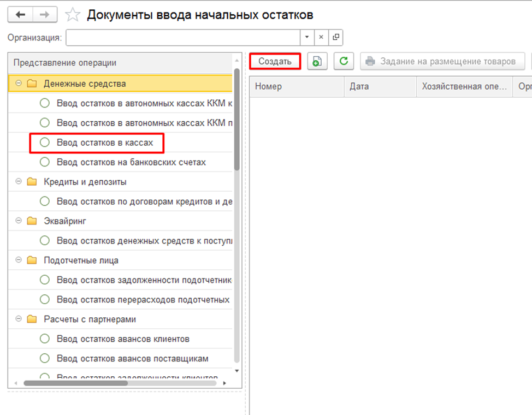This screenshot has width=532, height=415.
Task: Select circle marker for Ввод остатков по договорам кредитов
Action: 45,201
